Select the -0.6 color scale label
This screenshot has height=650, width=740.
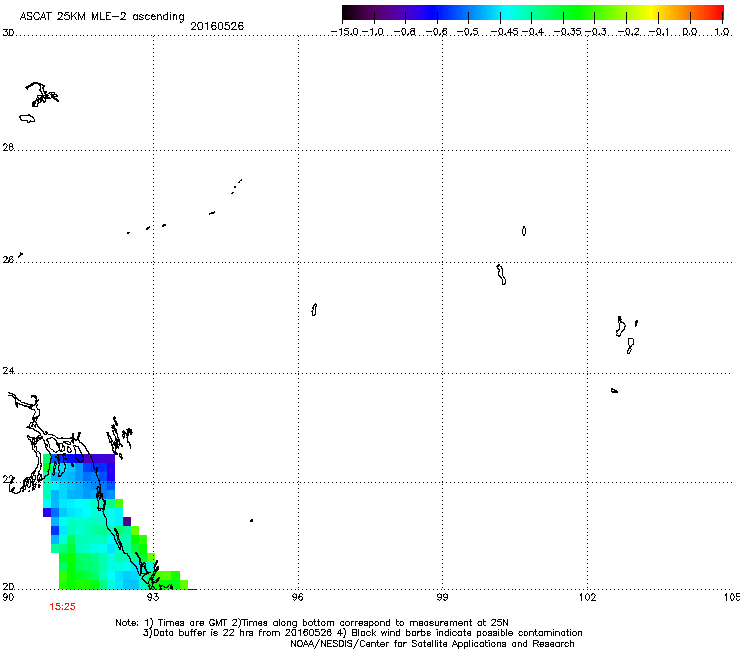[x=436, y=32]
